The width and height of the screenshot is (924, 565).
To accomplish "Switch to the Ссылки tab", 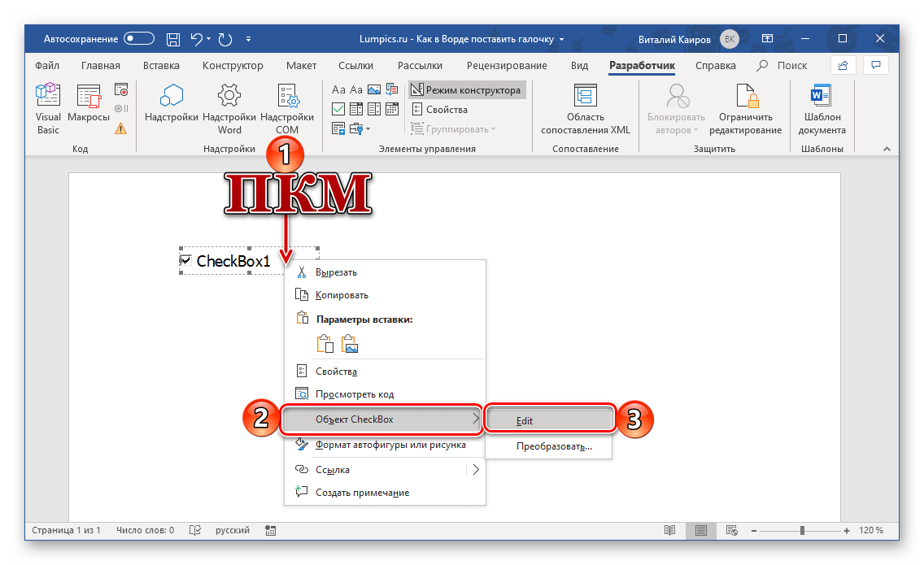I will point(356,65).
